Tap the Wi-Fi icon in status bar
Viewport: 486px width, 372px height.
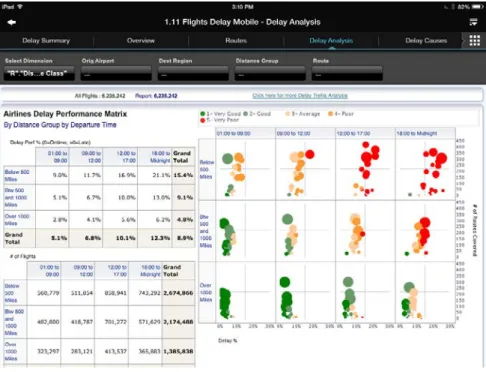point(20,6)
